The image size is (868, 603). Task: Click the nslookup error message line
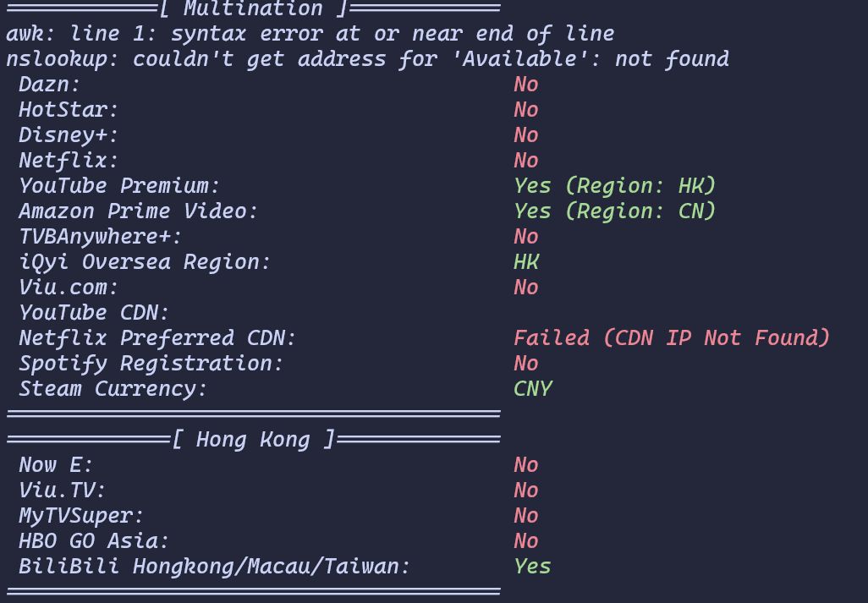[367, 59]
